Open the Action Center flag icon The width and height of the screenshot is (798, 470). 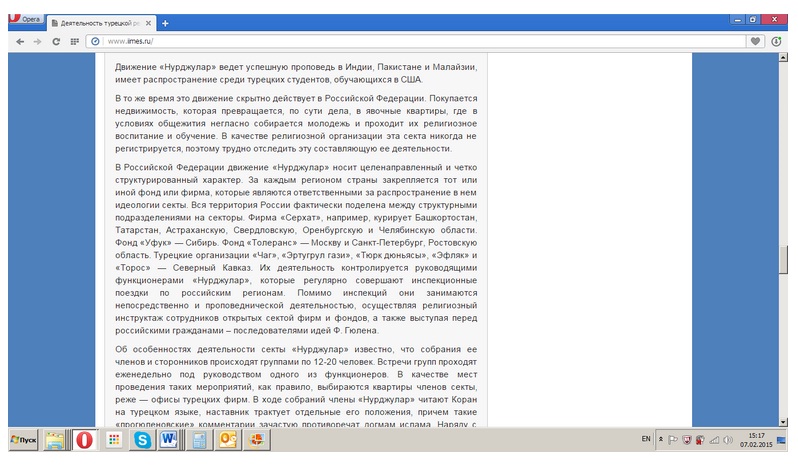pos(673,440)
